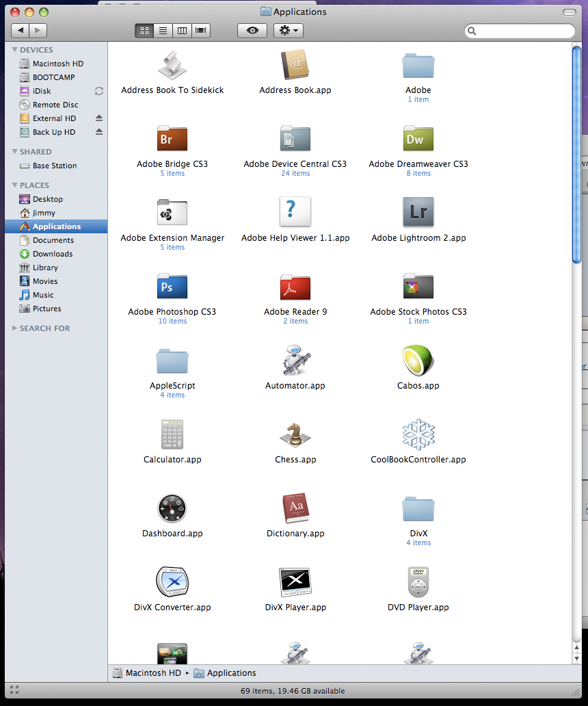Collapse the DEVICES sidebar section
Image resolution: width=588 pixels, height=706 pixels.
(x=15, y=49)
